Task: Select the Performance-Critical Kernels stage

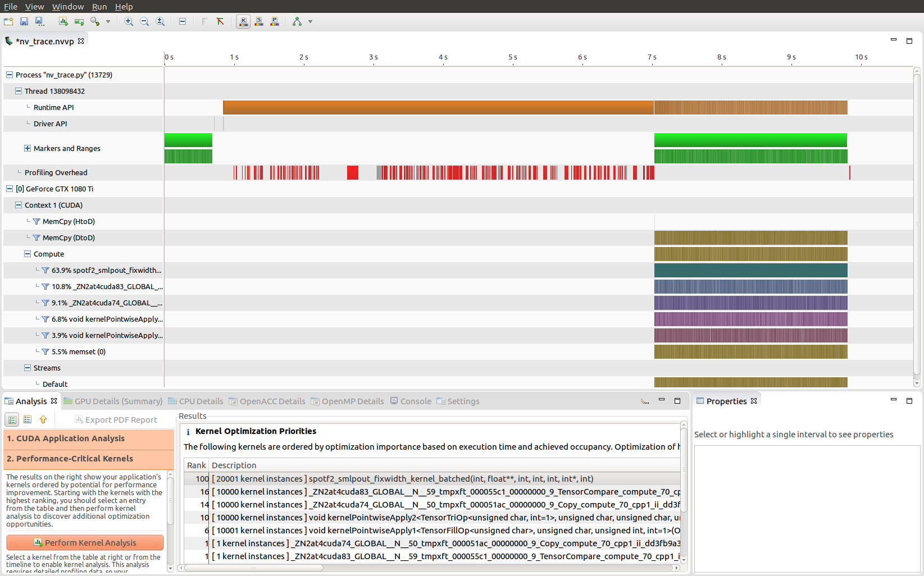Action: (x=89, y=459)
